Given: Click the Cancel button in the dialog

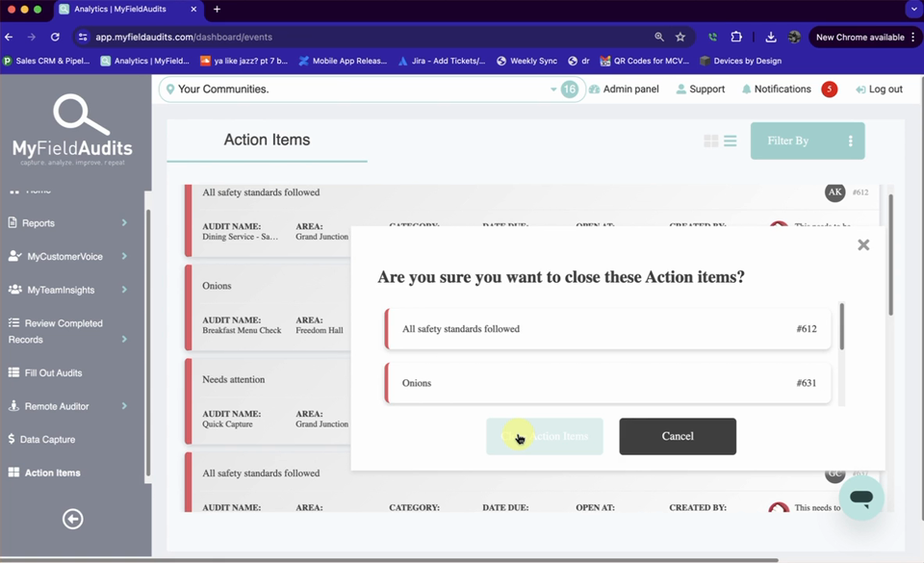Looking at the screenshot, I should (x=678, y=436).
